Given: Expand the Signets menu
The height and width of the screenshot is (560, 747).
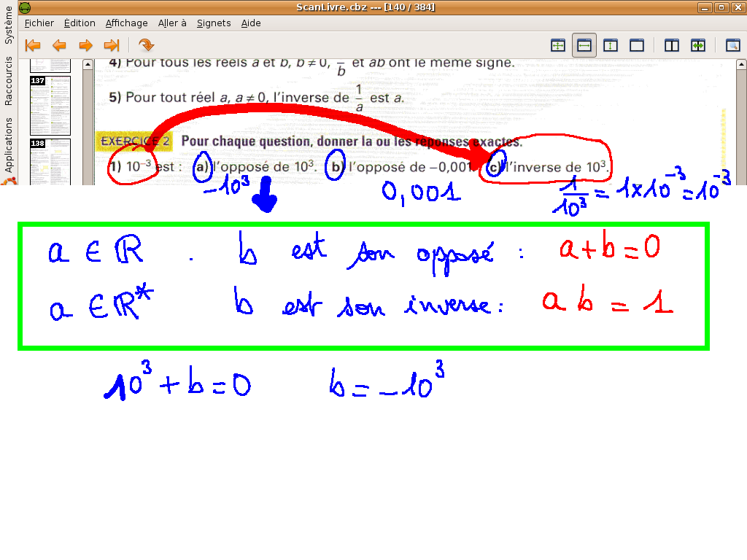Looking at the screenshot, I should tap(214, 23).
